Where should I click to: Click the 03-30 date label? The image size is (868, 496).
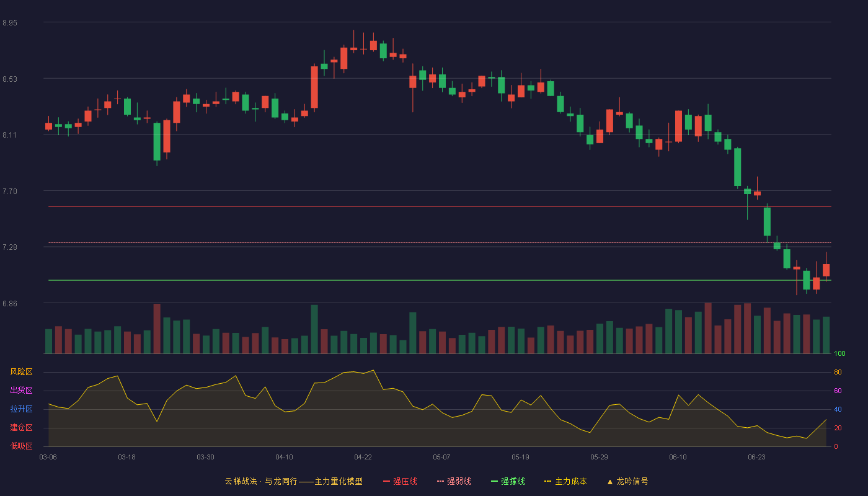point(205,457)
